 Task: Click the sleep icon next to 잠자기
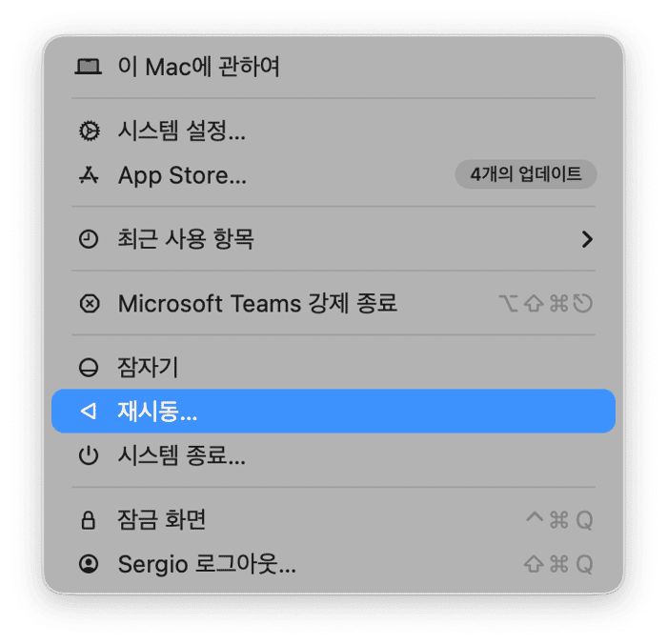pyautogui.click(x=89, y=368)
